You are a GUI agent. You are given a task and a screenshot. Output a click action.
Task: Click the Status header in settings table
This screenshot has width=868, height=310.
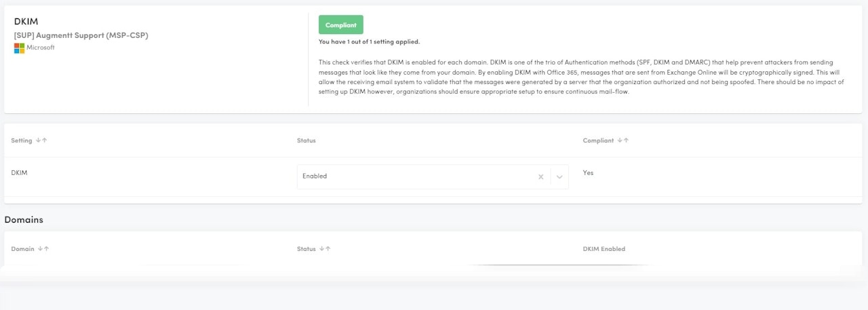306,140
